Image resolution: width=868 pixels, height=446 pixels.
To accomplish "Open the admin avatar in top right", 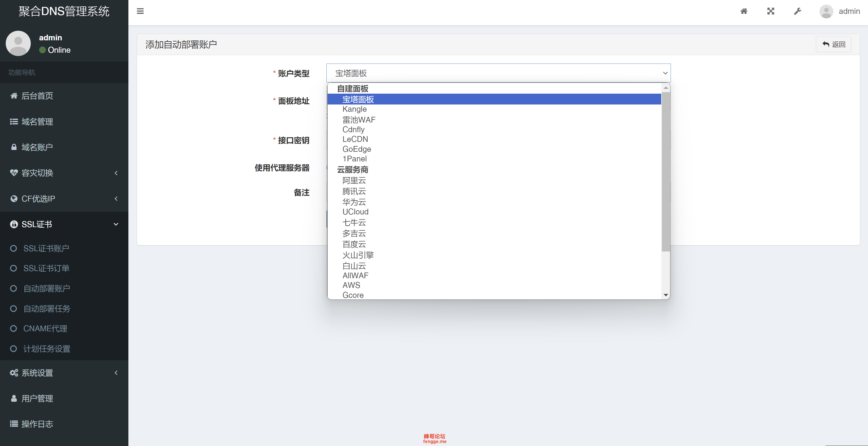I will point(826,11).
